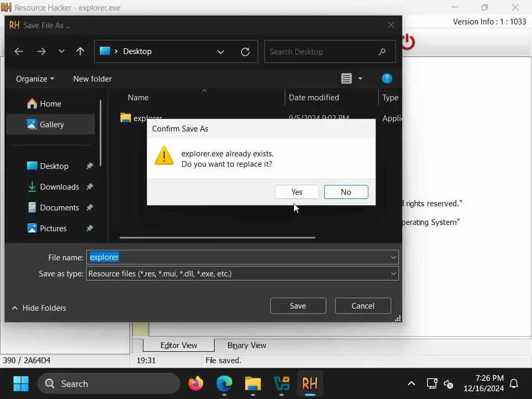Refresh the Desktop folder listing
The height and width of the screenshot is (399, 532).
pos(245,52)
